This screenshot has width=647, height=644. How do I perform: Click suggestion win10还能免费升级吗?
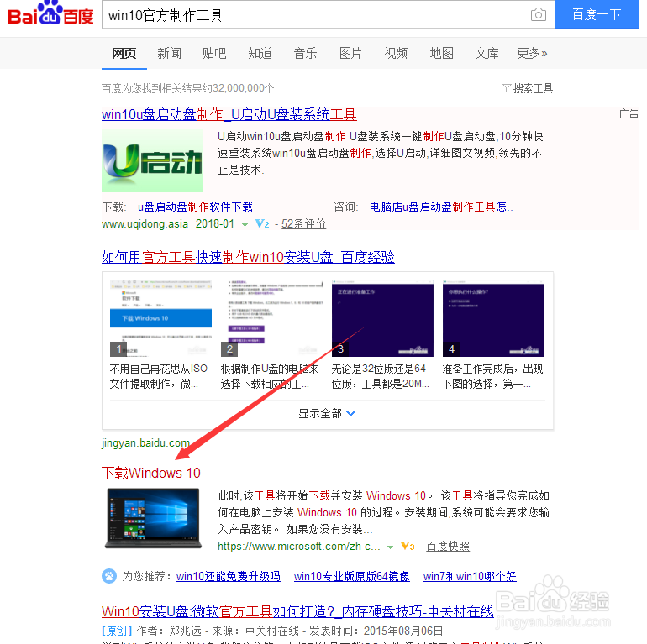point(229,576)
